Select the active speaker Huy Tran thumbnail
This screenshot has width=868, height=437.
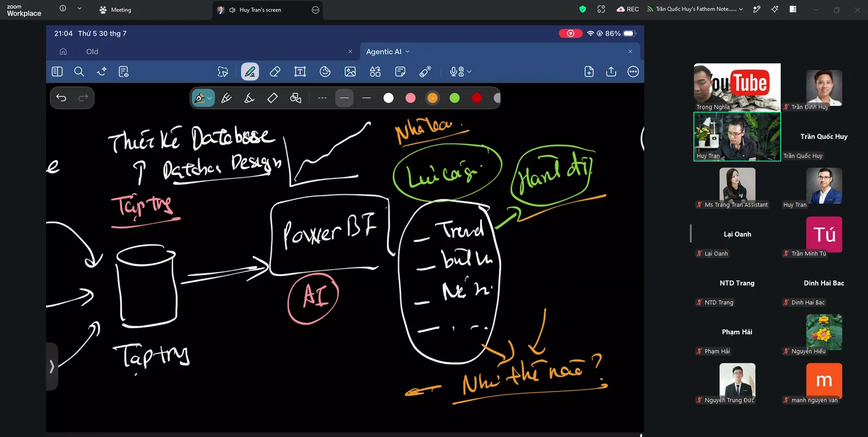[x=737, y=136]
